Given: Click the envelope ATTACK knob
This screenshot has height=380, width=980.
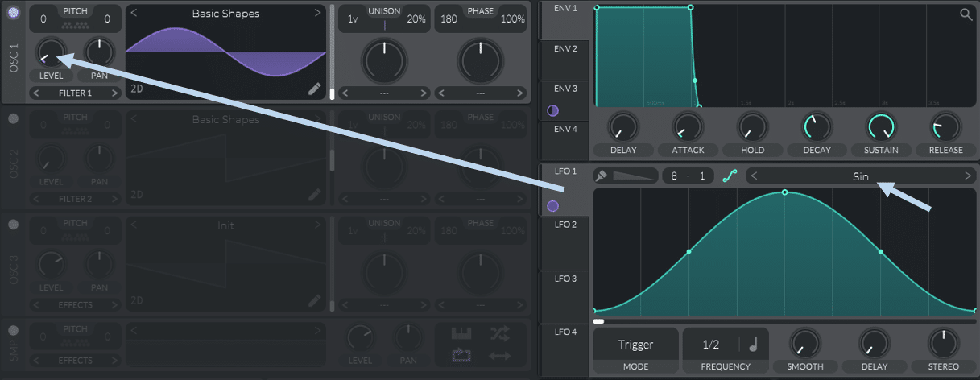Looking at the screenshot, I should [x=688, y=126].
